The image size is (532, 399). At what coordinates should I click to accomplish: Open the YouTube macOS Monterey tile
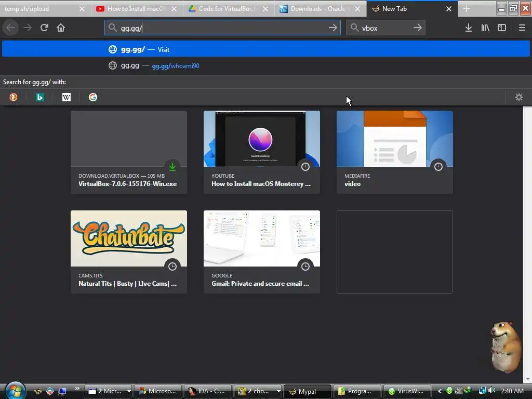[x=262, y=152]
